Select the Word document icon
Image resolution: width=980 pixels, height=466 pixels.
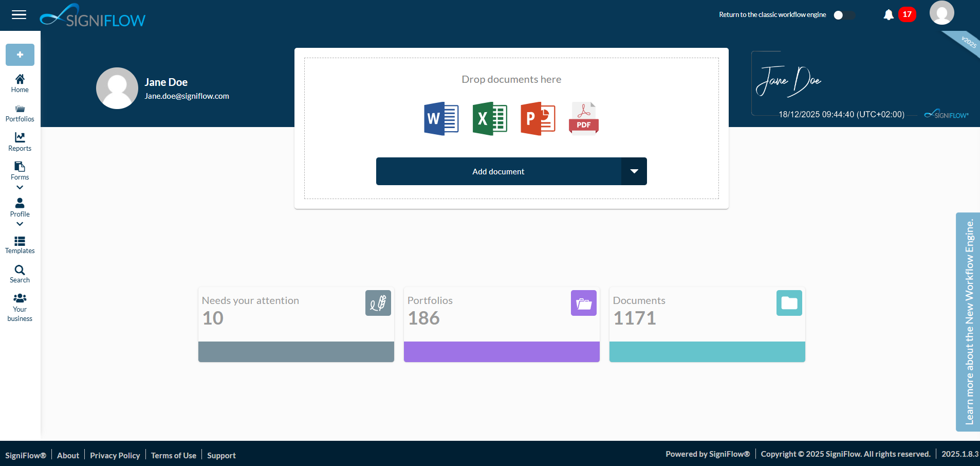[440, 118]
